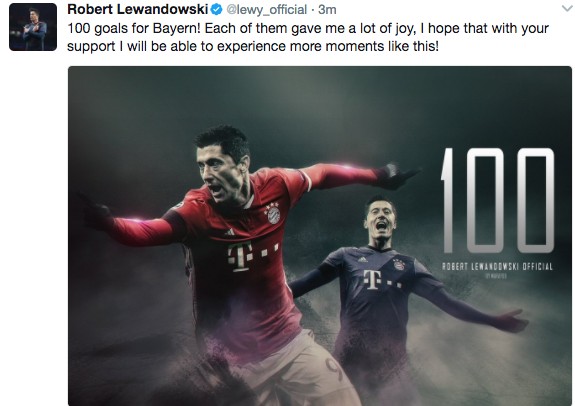The image size is (575, 406).
Task: Expand the tweet options chevron menu
Action: tap(567, 8)
